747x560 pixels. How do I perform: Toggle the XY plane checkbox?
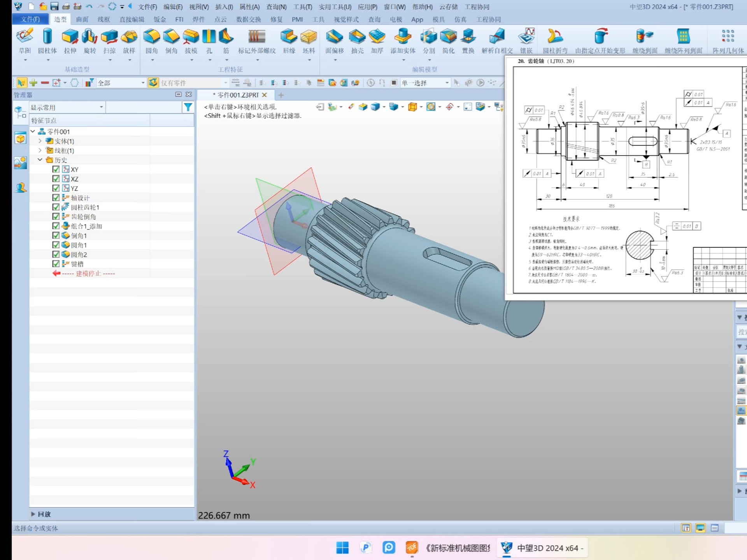pyautogui.click(x=56, y=169)
